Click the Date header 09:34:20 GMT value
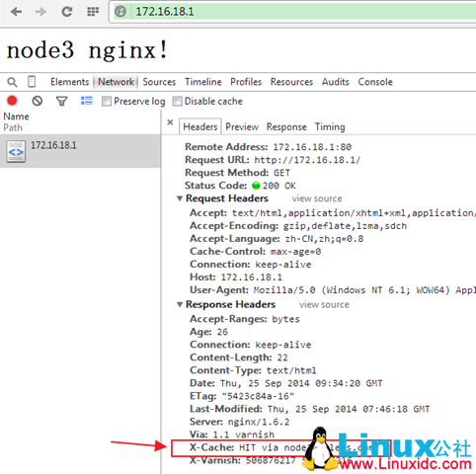Image resolution: width=476 pixels, height=474 pixels. click(301, 383)
